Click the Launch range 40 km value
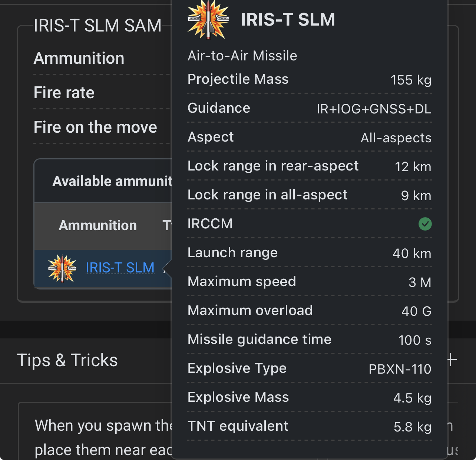Viewport: 476px width, 460px height. [412, 254]
